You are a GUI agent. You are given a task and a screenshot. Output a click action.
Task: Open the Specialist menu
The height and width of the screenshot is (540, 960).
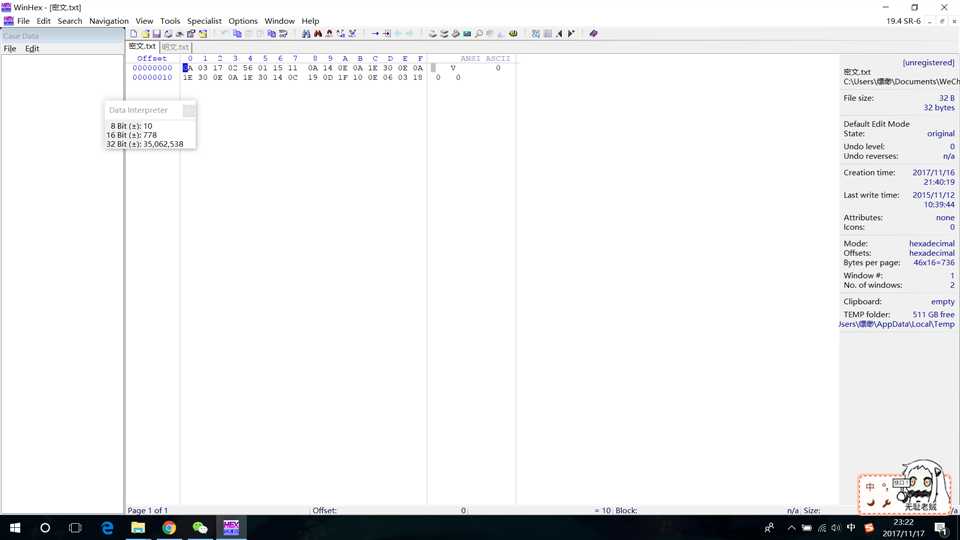pyautogui.click(x=204, y=21)
